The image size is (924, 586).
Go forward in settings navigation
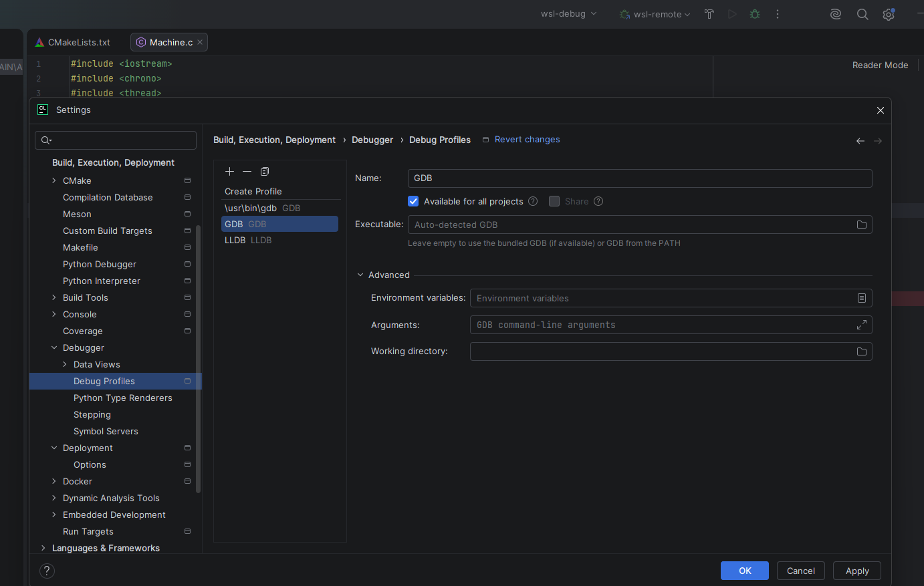(x=878, y=141)
